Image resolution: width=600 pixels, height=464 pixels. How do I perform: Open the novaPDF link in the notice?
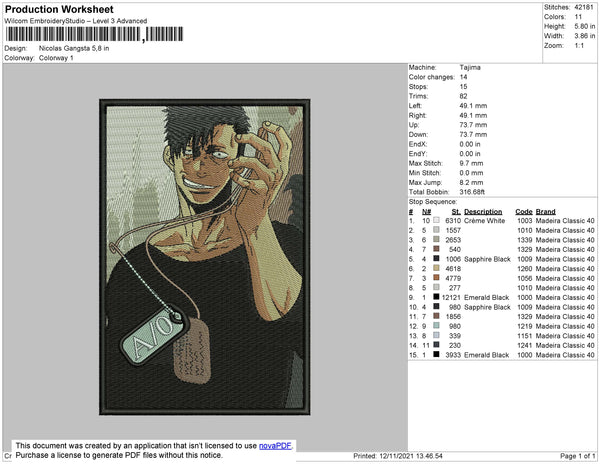coord(275,446)
